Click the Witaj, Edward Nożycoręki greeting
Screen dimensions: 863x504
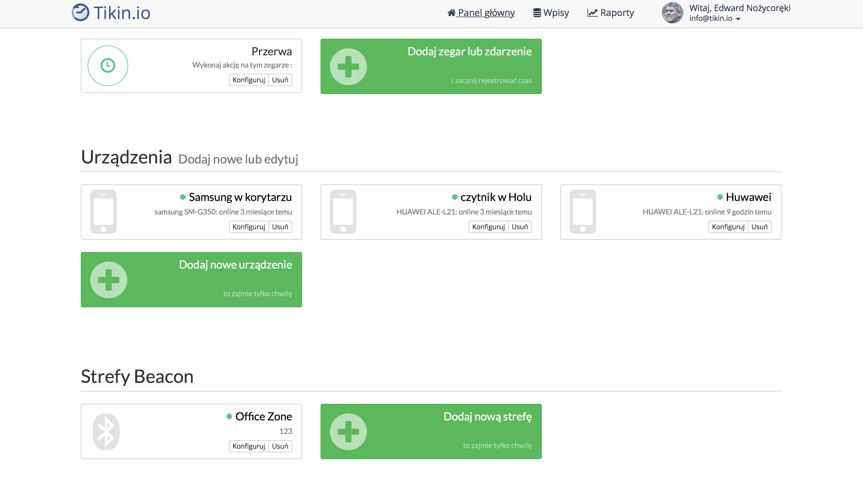click(740, 8)
